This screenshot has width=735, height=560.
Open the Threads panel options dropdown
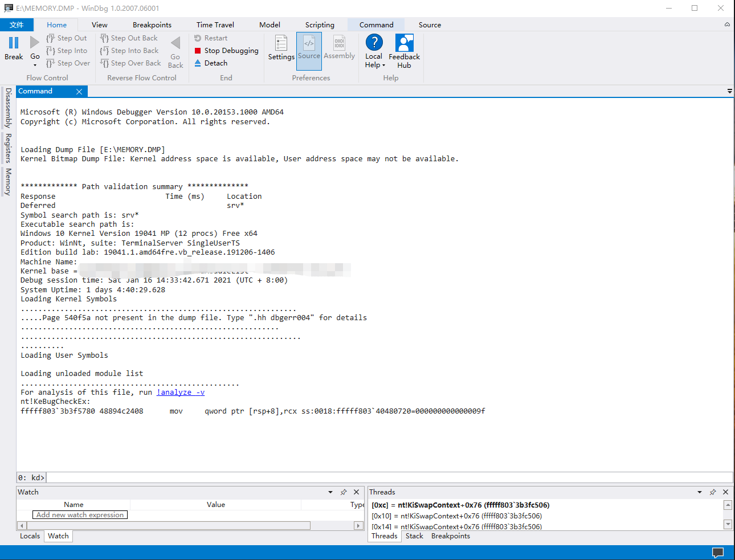700,492
